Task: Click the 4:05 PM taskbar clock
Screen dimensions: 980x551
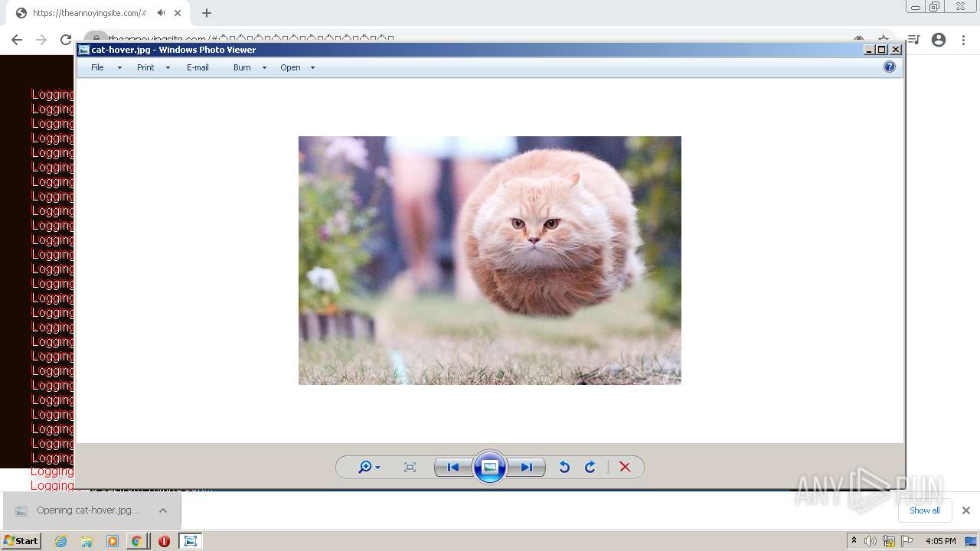Action: pyautogui.click(x=940, y=541)
